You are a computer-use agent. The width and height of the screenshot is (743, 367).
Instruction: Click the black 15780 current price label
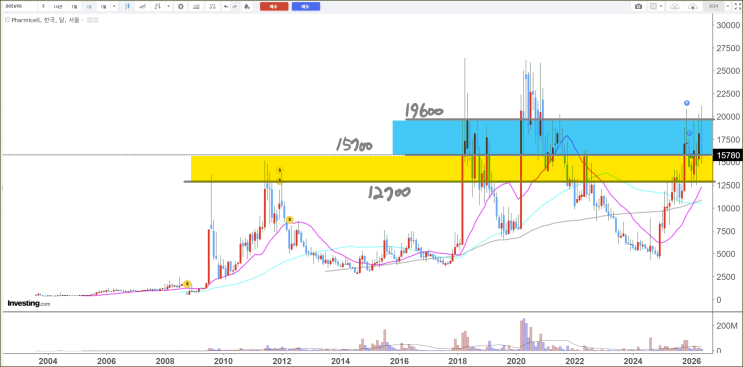point(727,155)
